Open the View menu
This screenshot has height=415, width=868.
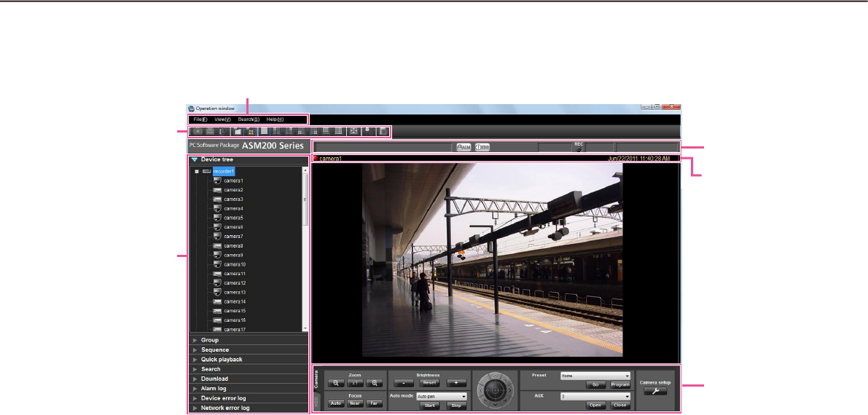(222, 119)
